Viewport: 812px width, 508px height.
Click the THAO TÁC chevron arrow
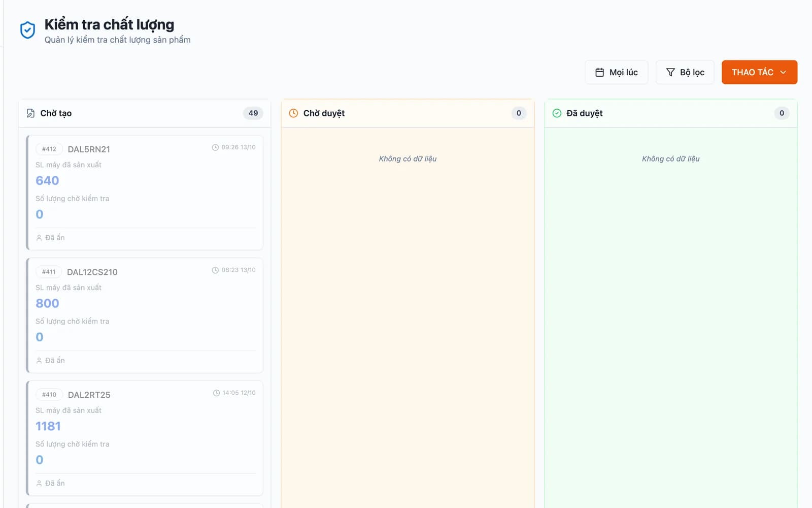[x=783, y=72]
